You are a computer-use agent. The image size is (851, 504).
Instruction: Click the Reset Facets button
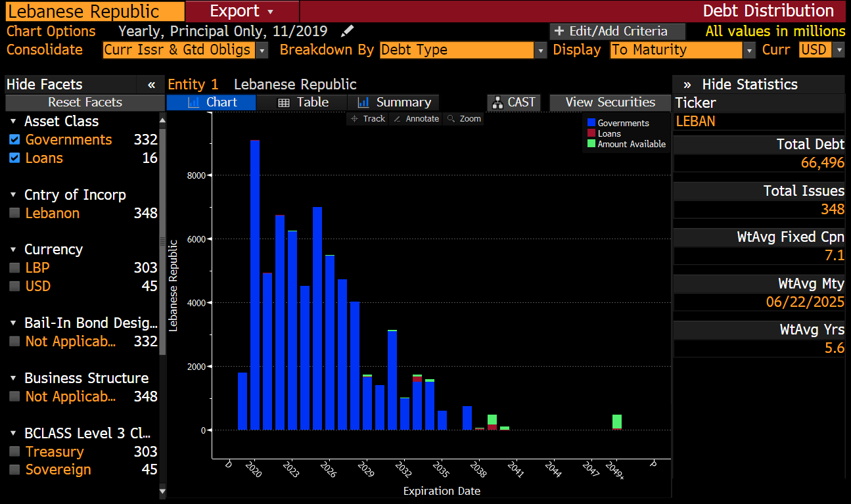pos(85,103)
